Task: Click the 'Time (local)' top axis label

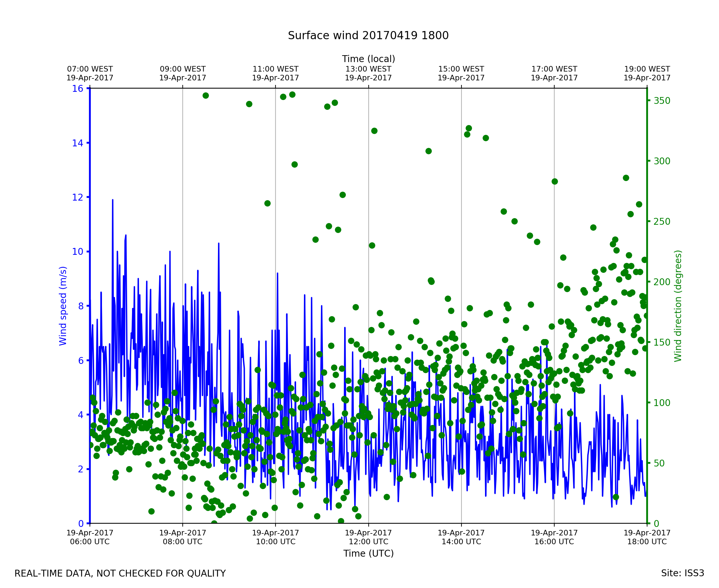Action: (x=368, y=59)
